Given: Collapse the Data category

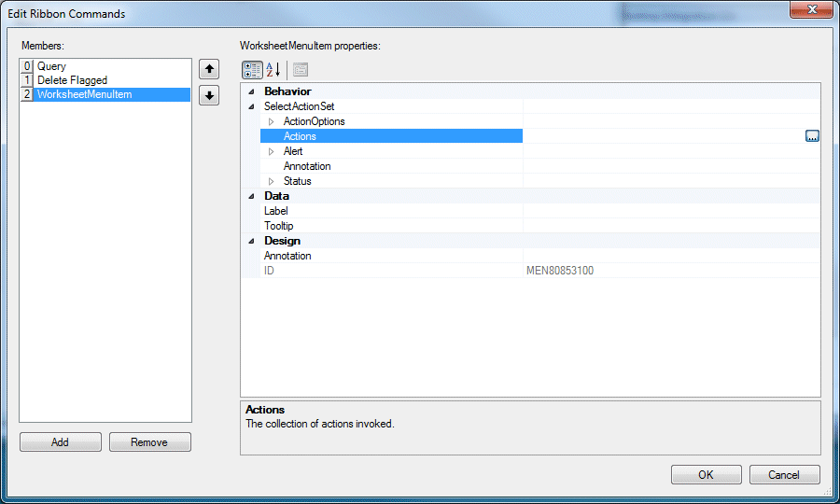Looking at the screenshot, I should coord(251,196).
